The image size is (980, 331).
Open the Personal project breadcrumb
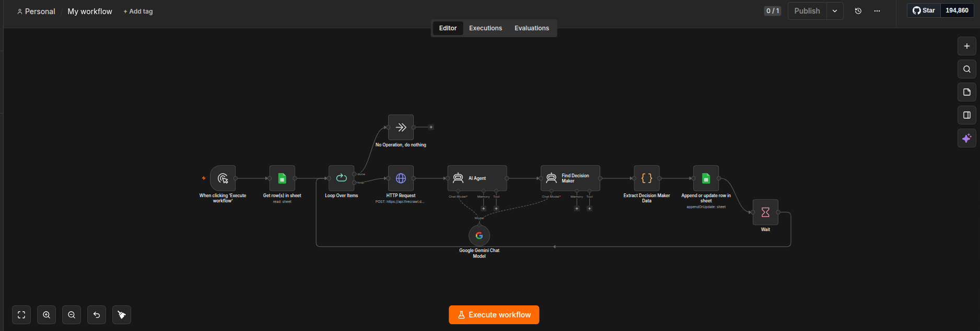(36, 12)
